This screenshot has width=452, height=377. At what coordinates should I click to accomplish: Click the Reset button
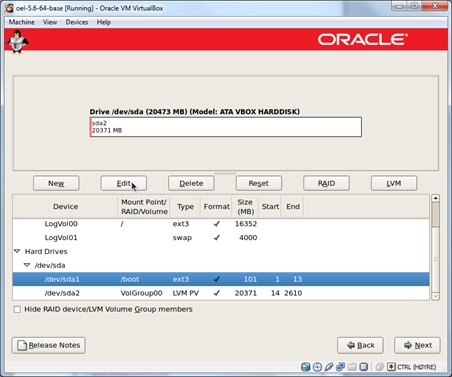point(259,183)
